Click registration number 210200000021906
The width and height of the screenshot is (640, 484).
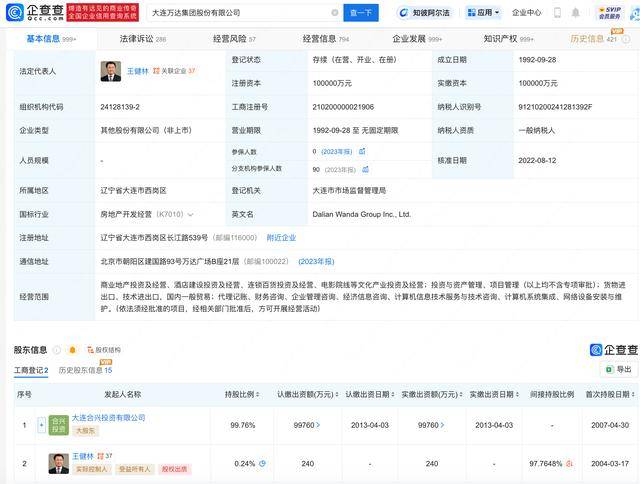[343, 107]
